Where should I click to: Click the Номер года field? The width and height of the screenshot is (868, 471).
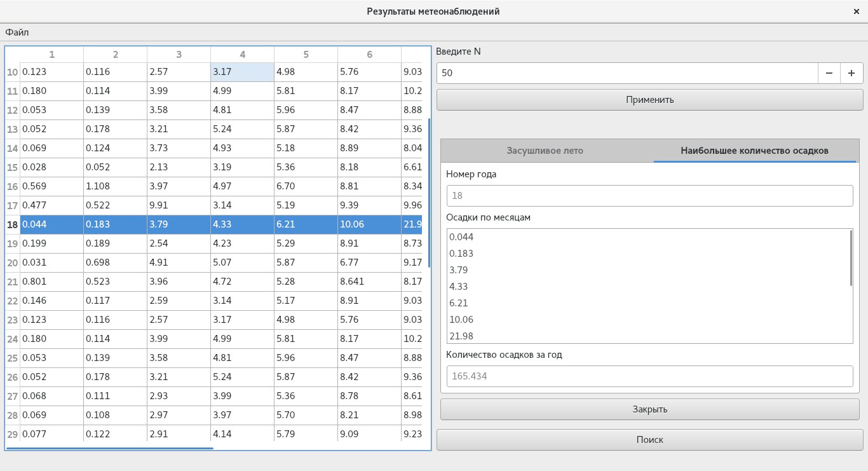(x=649, y=196)
